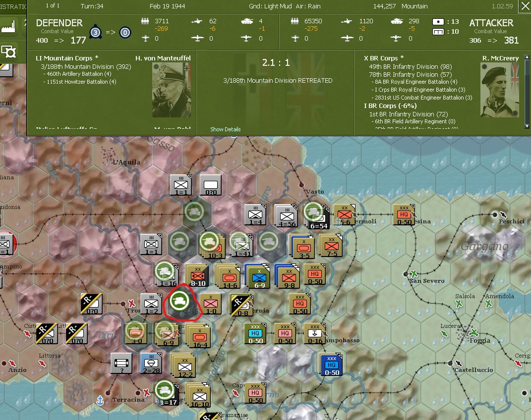Select the 0-8 rail repair unit
This screenshot has width=531, height=420.
[242, 306]
